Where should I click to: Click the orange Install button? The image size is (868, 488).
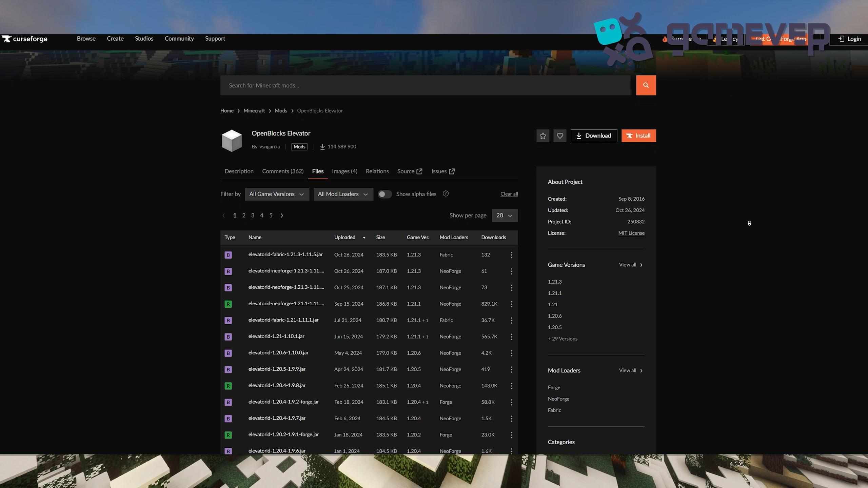[638, 136]
